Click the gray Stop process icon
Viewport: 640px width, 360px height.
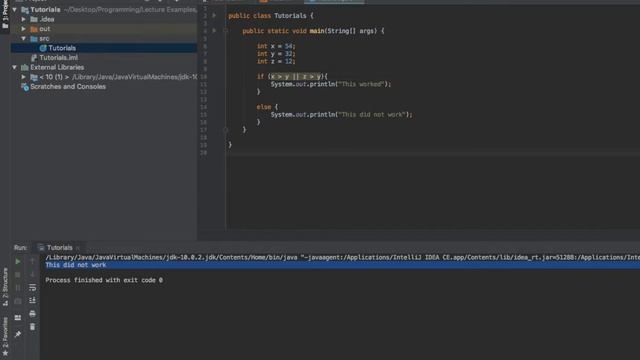(x=18, y=275)
